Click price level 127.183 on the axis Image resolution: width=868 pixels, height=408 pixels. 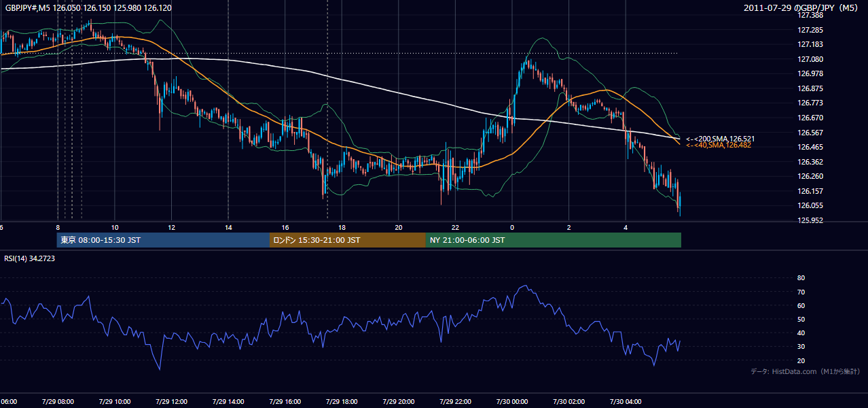tap(810, 44)
